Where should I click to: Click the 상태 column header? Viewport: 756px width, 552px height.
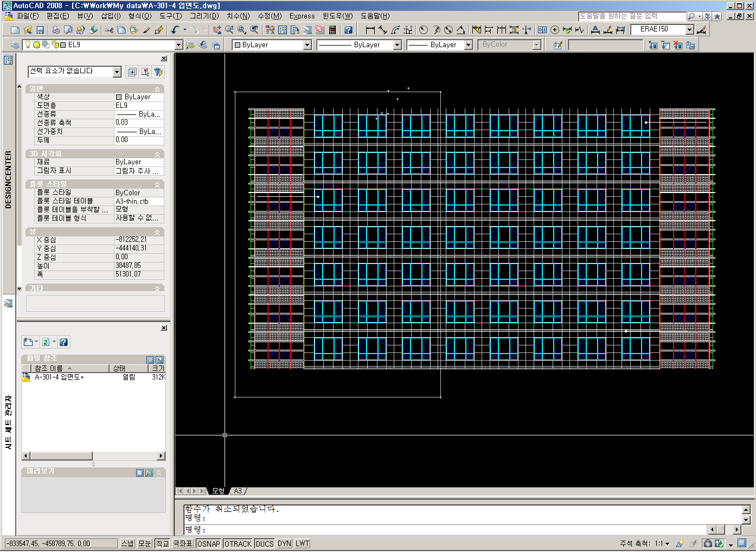(x=119, y=368)
